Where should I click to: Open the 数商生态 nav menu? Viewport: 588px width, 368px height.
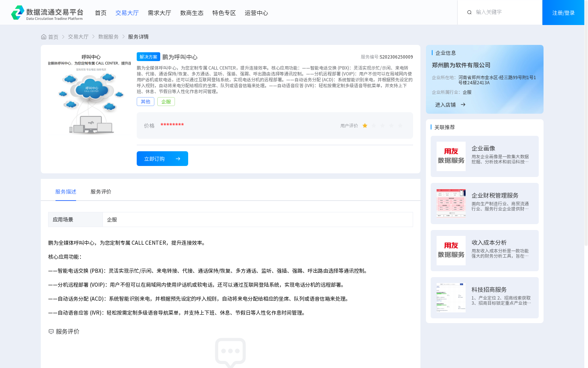(x=192, y=13)
